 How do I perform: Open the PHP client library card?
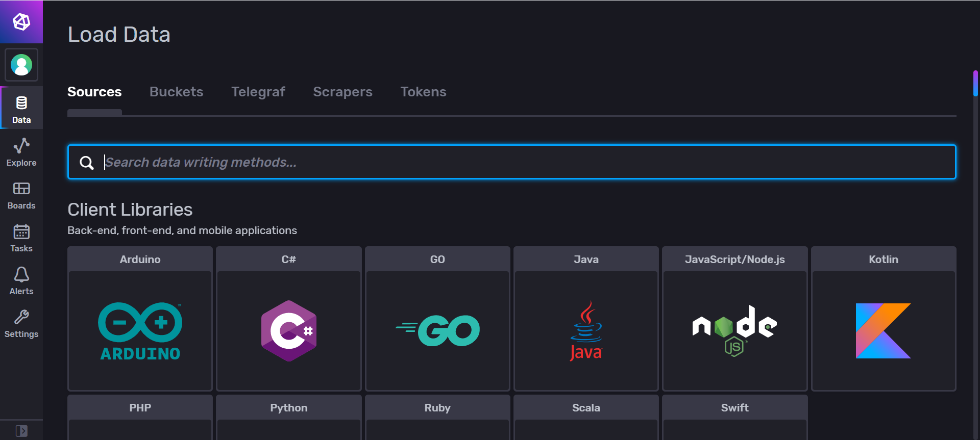coord(140,417)
